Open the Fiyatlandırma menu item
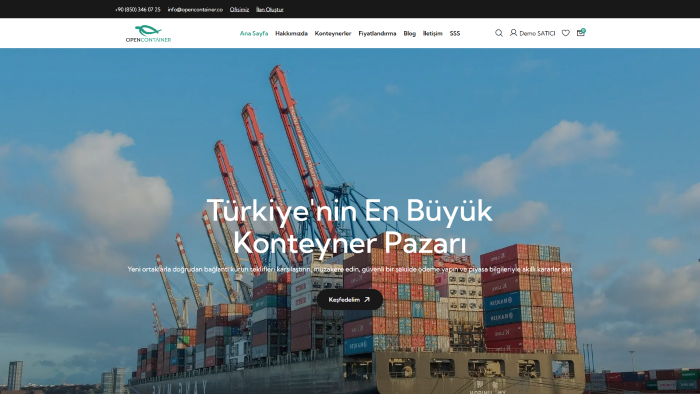Image resolution: width=700 pixels, height=394 pixels. click(x=377, y=33)
